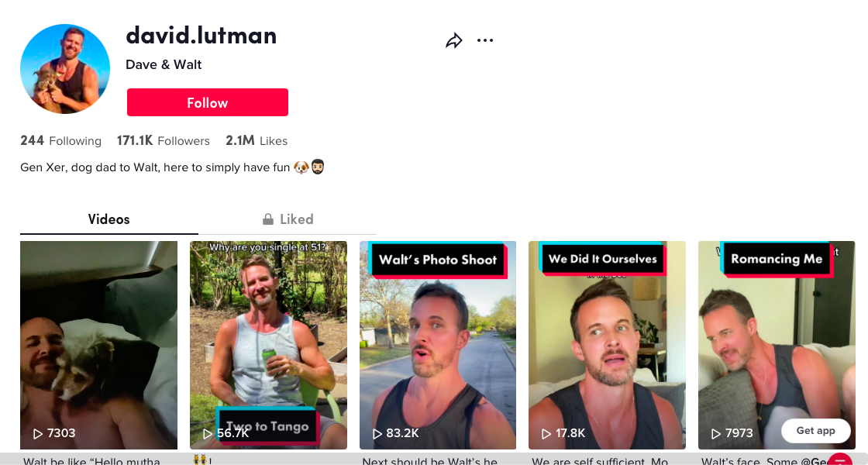Open the Two to Tango video thumbnail
This screenshot has height=465, width=868.
click(x=268, y=345)
